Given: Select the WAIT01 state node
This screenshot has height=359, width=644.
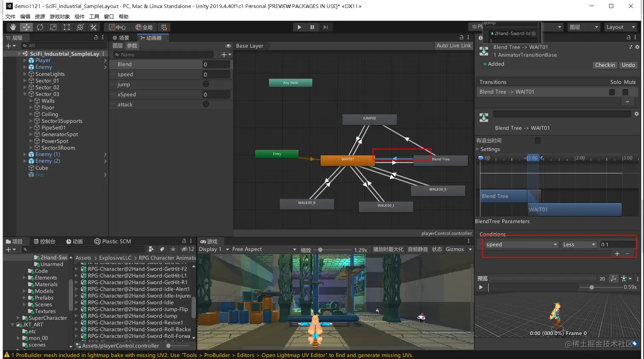Looking at the screenshot, I should (x=347, y=160).
